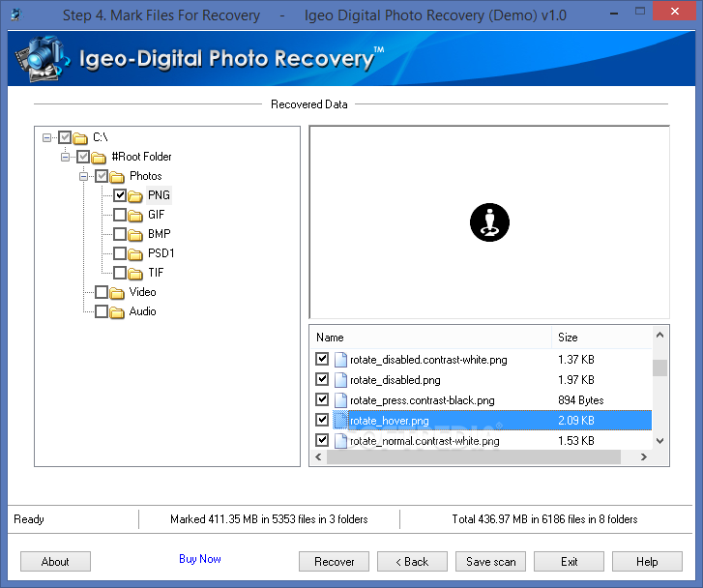Click the Video folder icon
This screenshot has height=588, width=703.
tap(117, 292)
